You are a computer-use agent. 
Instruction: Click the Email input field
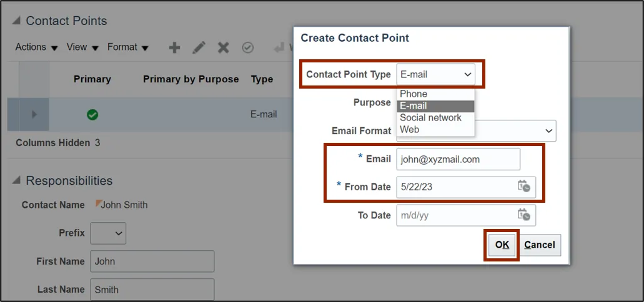(x=458, y=159)
